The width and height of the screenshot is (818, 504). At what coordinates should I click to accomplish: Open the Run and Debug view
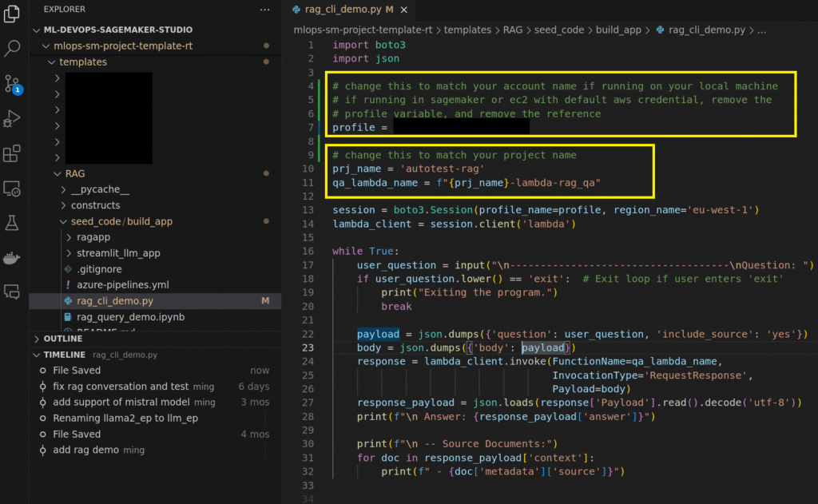(13, 119)
